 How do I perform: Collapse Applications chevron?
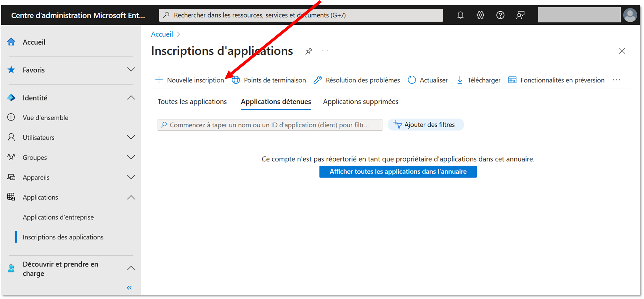pos(131,197)
